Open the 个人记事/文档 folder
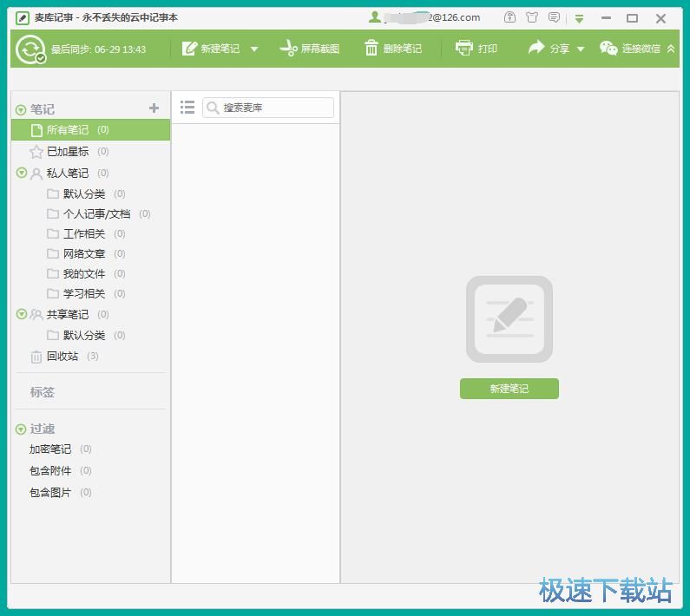The image size is (690, 616). (x=97, y=213)
